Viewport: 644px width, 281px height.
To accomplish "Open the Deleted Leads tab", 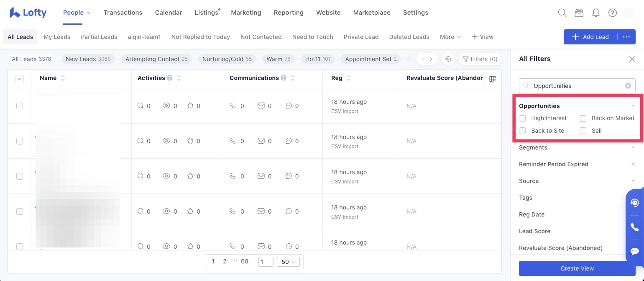I will [409, 37].
